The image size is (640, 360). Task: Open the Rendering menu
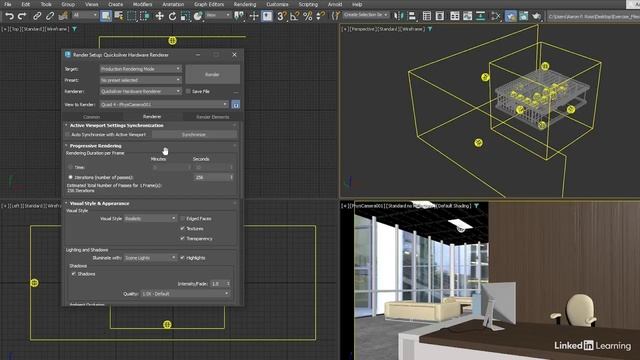245,4
